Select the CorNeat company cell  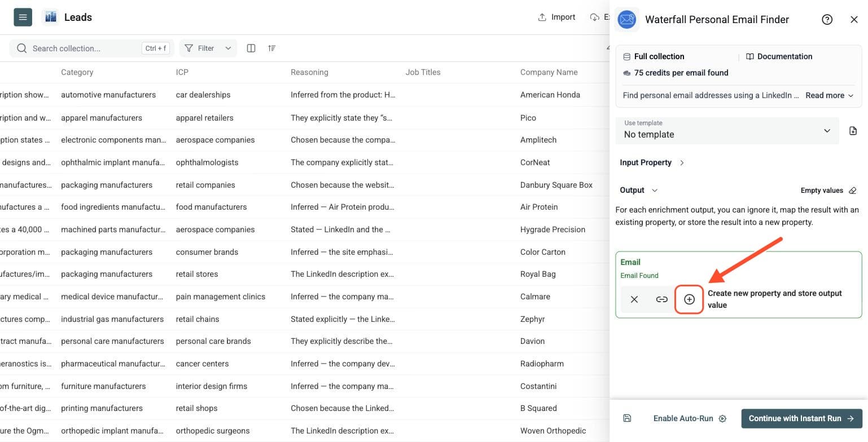click(535, 162)
